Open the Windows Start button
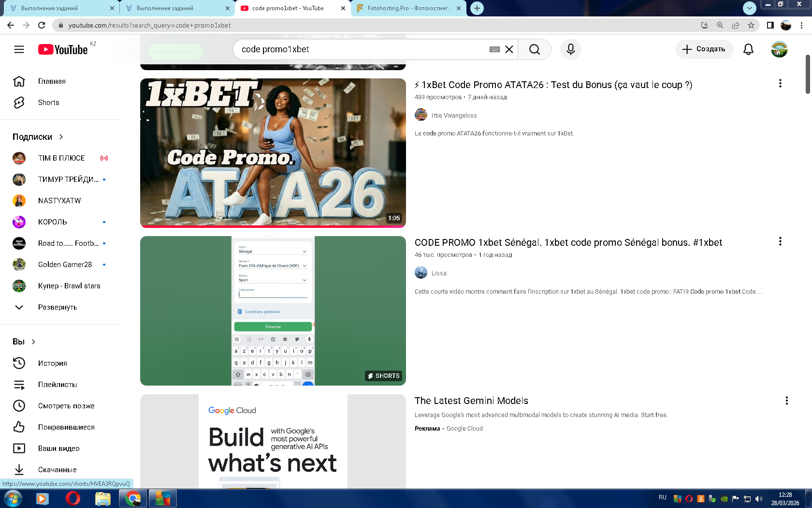Screen dimensions: 812x508 [13, 498]
